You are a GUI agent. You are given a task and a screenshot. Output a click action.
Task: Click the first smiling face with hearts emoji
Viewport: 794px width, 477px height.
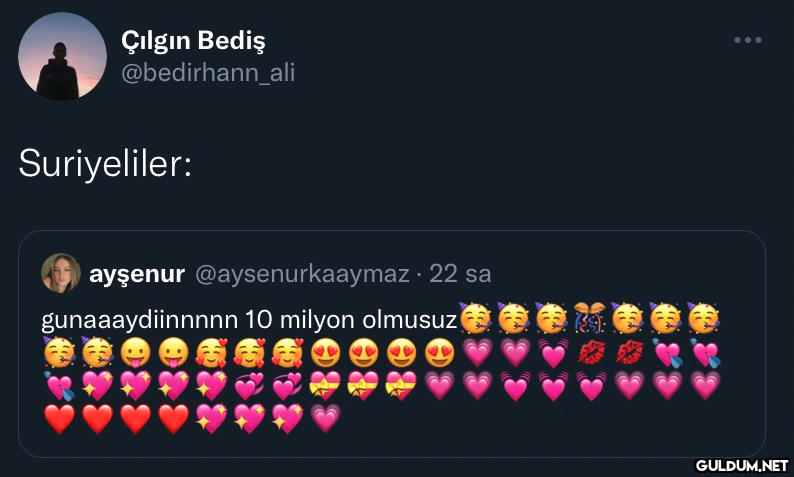click(212, 353)
